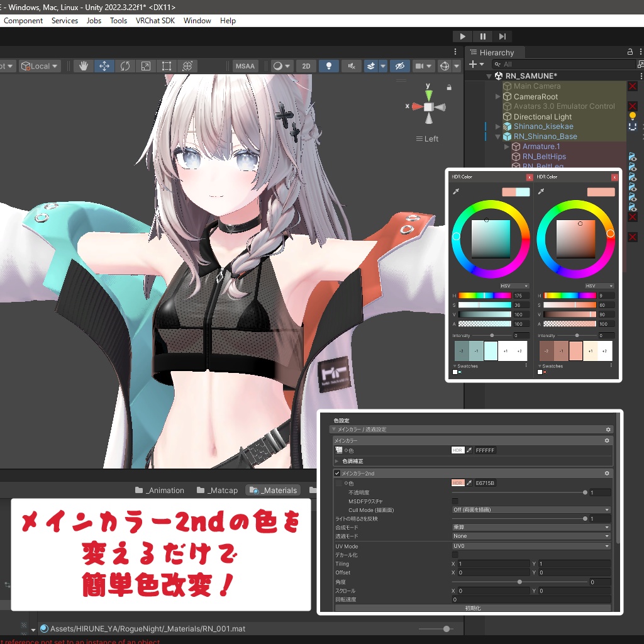Click the green Y axis gizmo cone
The height and width of the screenshot is (644, 644).
(428, 95)
